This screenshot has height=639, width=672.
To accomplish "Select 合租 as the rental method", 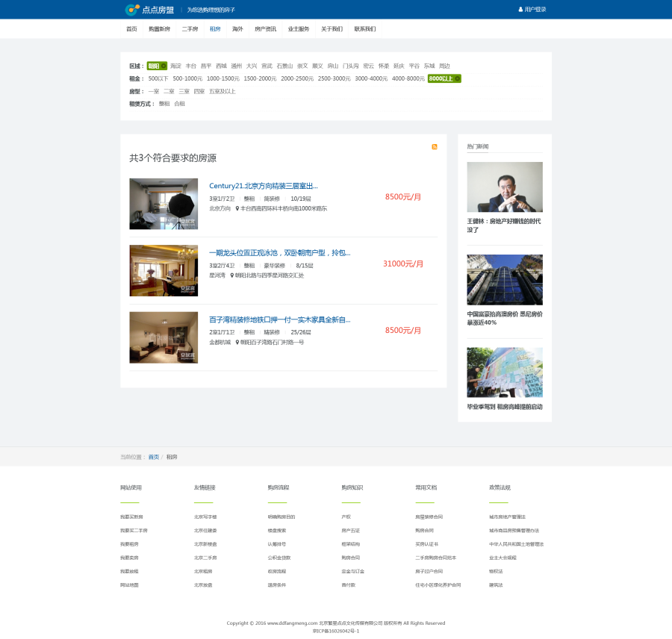I will point(179,104).
